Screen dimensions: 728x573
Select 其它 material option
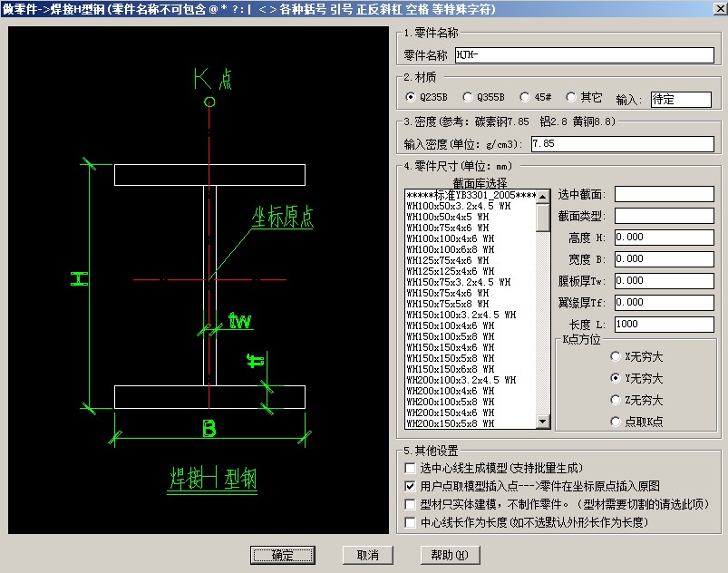(x=571, y=98)
